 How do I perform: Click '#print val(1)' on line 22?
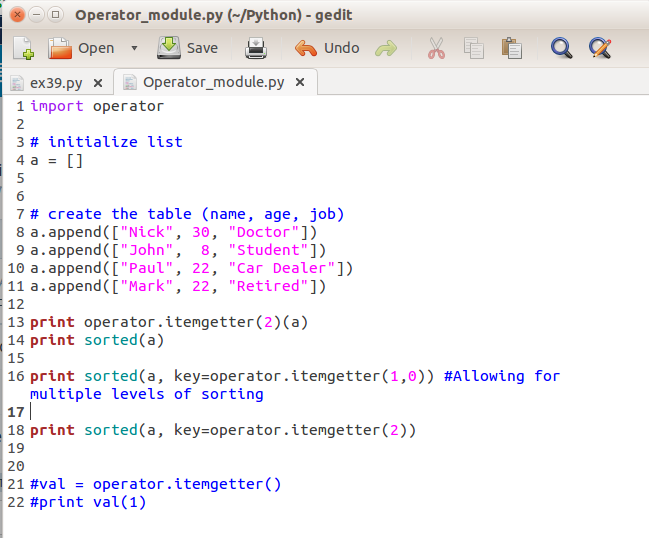click(88, 502)
